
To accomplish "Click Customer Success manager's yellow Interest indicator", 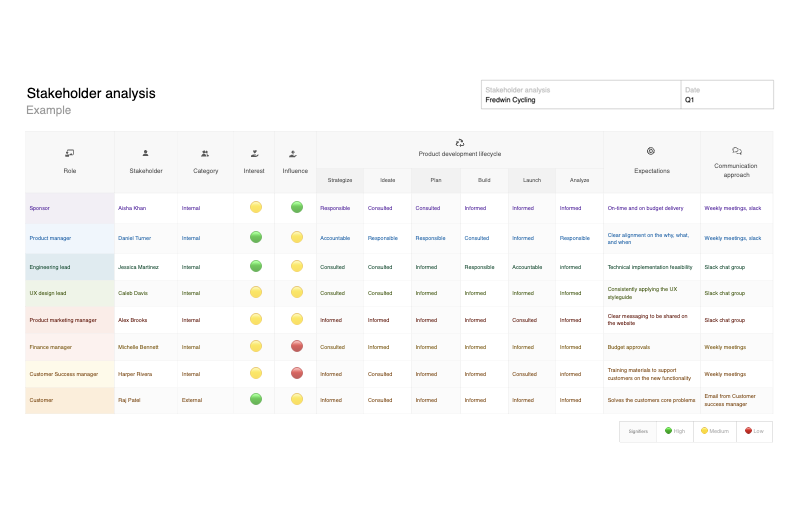I will (x=256, y=373).
